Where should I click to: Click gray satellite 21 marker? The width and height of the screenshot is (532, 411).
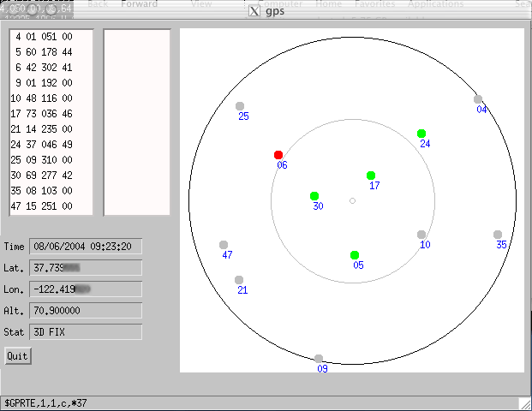click(239, 280)
